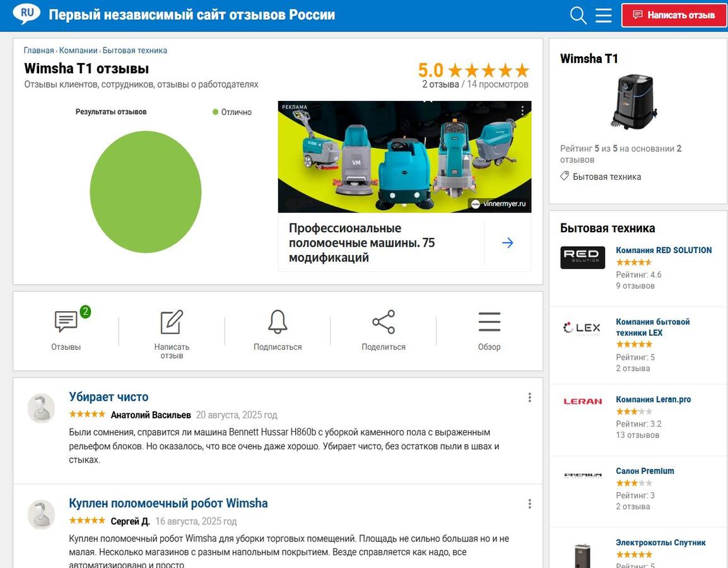Click the share icon
The width and height of the screenshot is (728, 568).
click(x=384, y=322)
